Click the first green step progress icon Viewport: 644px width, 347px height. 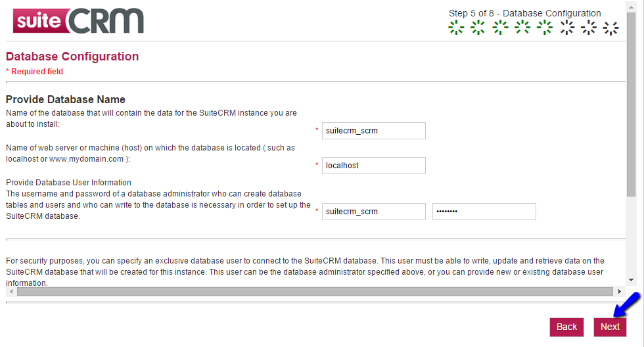[456, 28]
